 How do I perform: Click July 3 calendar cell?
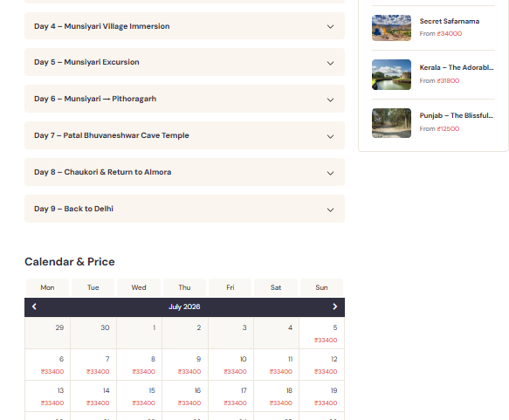[230, 334]
